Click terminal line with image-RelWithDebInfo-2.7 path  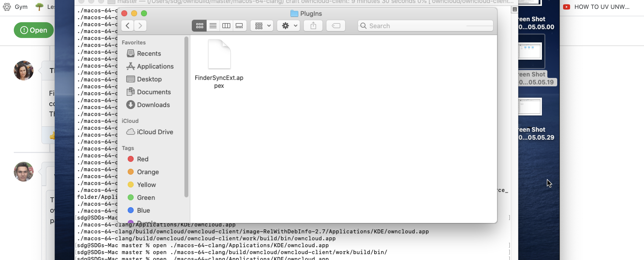point(253,231)
